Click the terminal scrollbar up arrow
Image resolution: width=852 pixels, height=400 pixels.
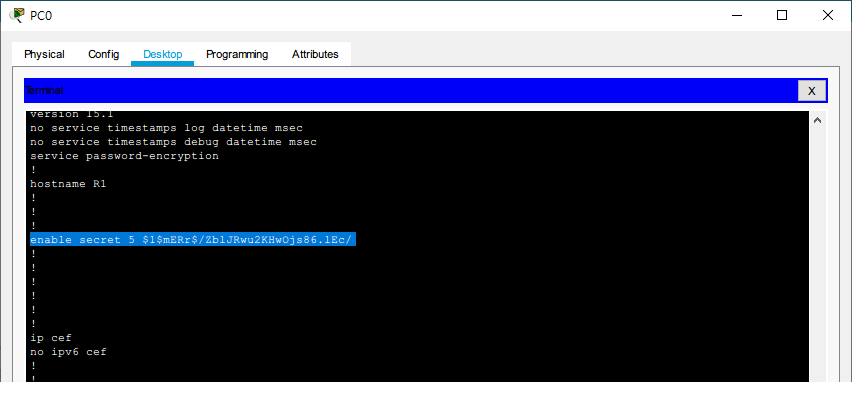(x=818, y=121)
